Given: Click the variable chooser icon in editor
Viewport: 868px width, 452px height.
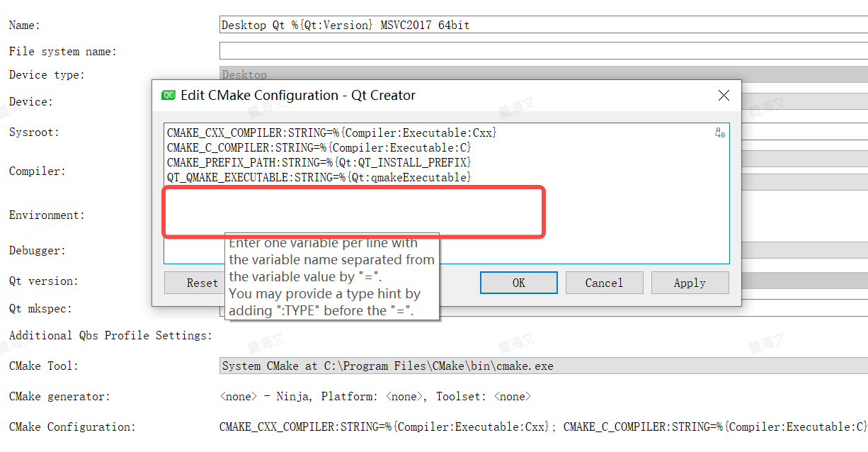Looking at the screenshot, I should click(x=719, y=132).
